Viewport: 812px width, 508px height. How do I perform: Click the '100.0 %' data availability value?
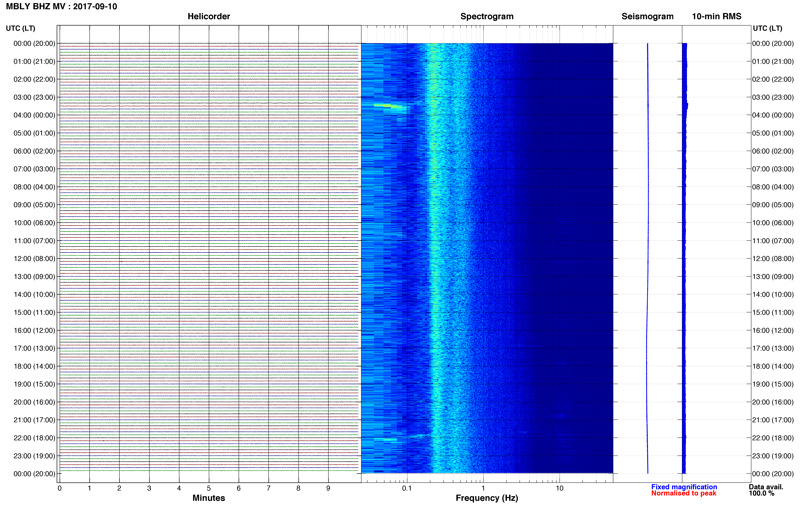point(762,493)
